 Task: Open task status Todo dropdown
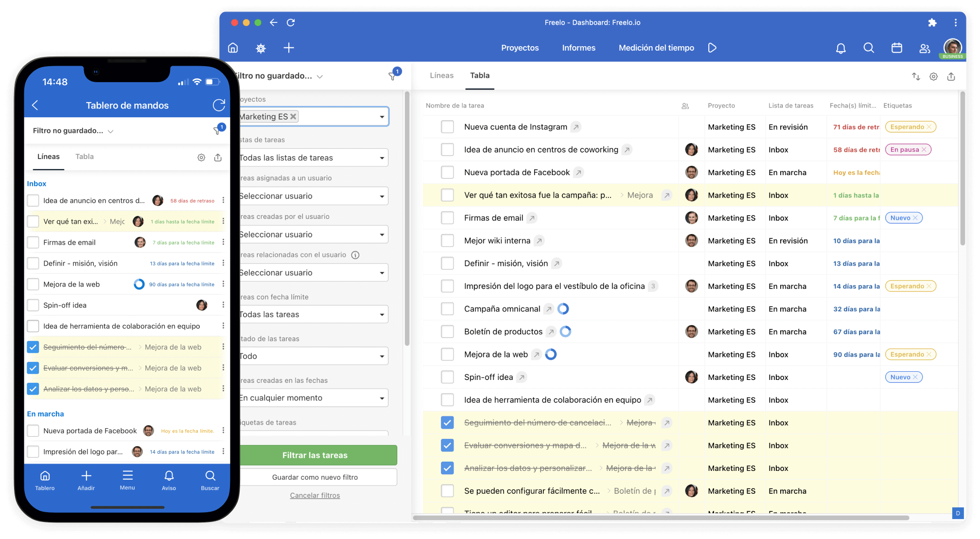click(x=314, y=356)
